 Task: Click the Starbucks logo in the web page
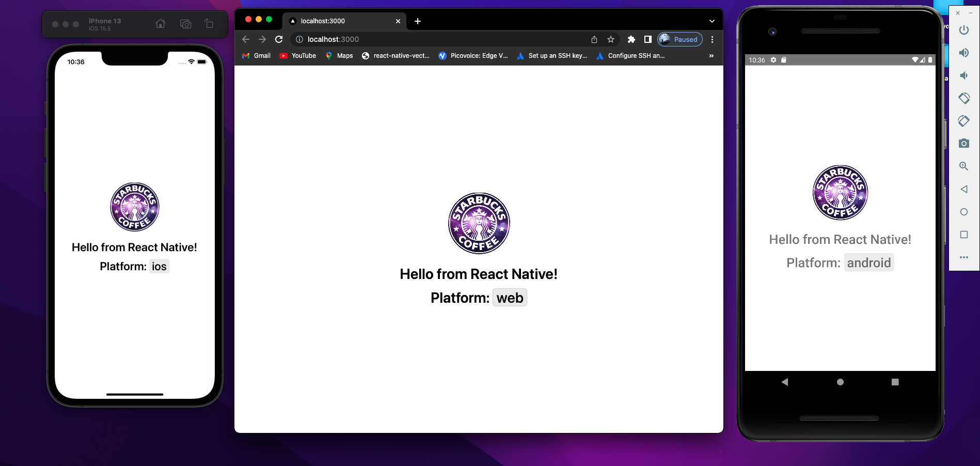[479, 223]
